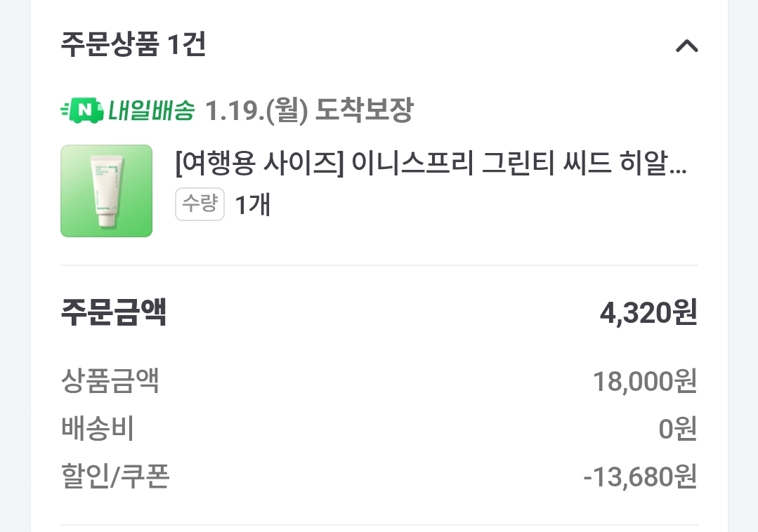758x532 pixels.
Task: Collapse the 주문상품 section chevron
Action: [686, 46]
